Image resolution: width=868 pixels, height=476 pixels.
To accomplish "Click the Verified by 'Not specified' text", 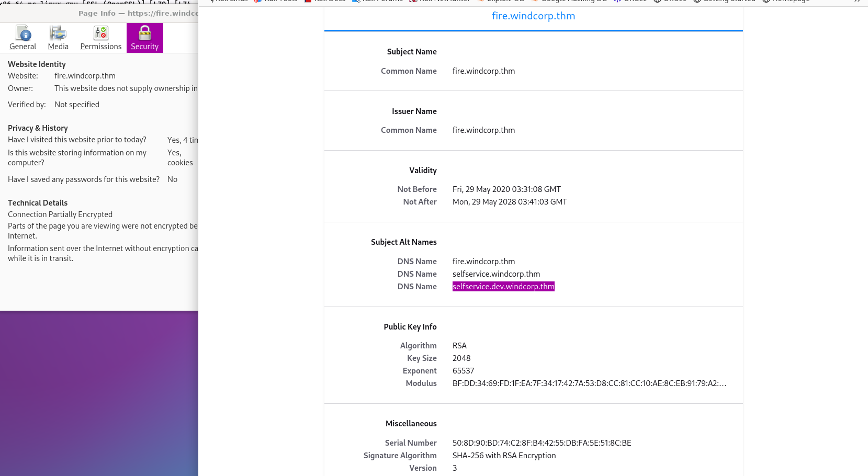I will [77, 105].
